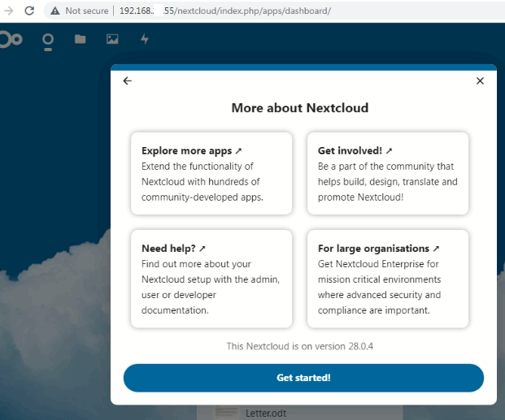The height and width of the screenshot is (420, 505).
Task: Reload the browser page
Action: click(x=29, y=11)
